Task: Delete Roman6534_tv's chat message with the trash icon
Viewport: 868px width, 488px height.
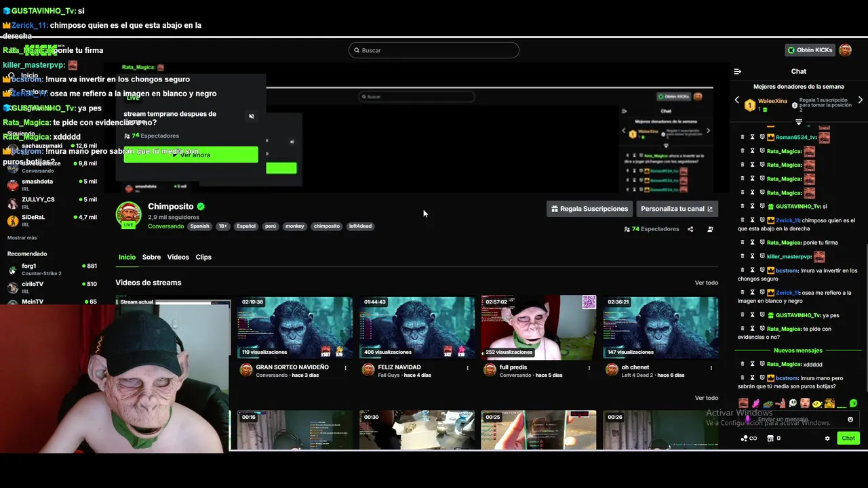Action: tap(743, 137)
